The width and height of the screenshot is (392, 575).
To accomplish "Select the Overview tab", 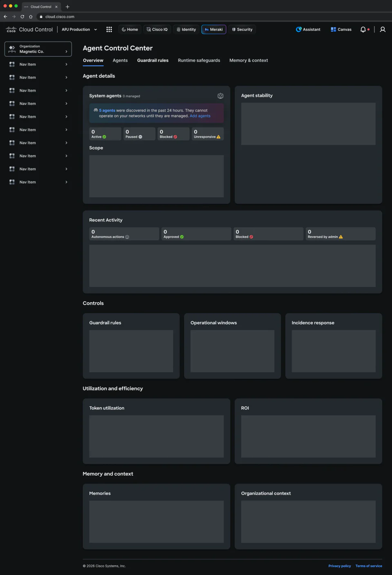I will click(x=93, y=60).
